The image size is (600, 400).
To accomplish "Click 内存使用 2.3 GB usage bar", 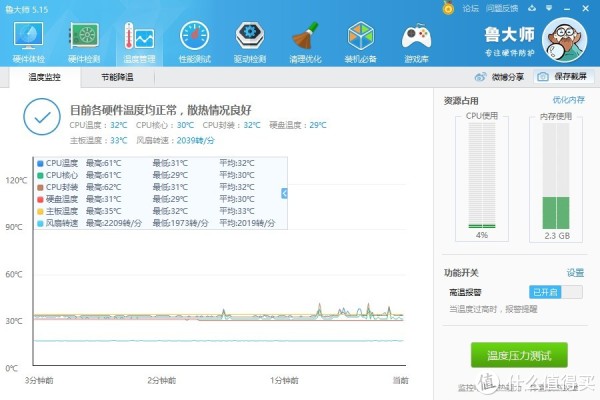I will pyautogui.click(x=556, y=176).
